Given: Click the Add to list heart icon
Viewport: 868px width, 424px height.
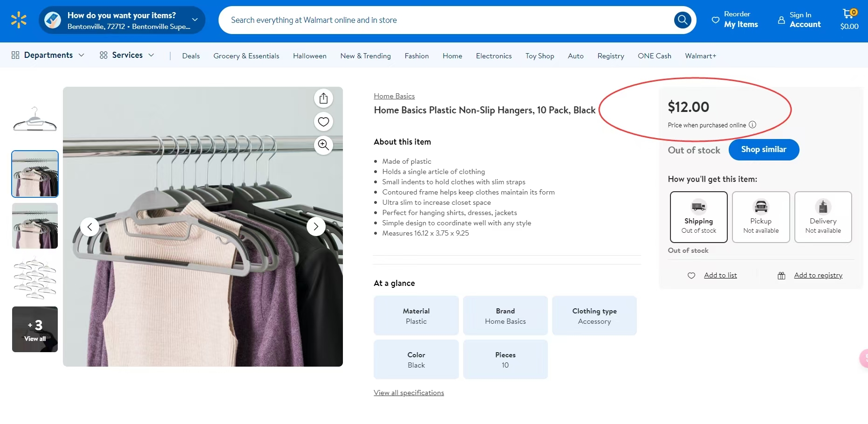Looking at the screenshot, I should (691, 276).
